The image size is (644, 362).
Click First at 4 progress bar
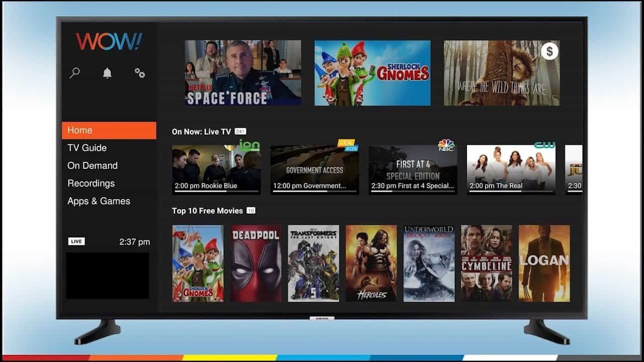click(413, 192)
